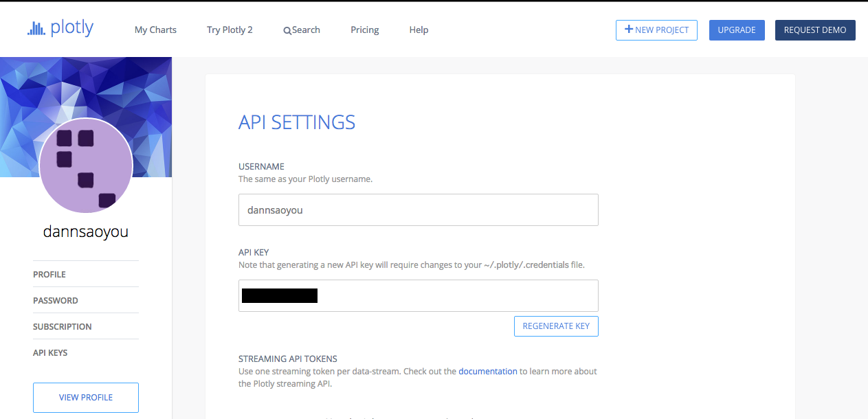Open the Help menu item

(419, 30)
